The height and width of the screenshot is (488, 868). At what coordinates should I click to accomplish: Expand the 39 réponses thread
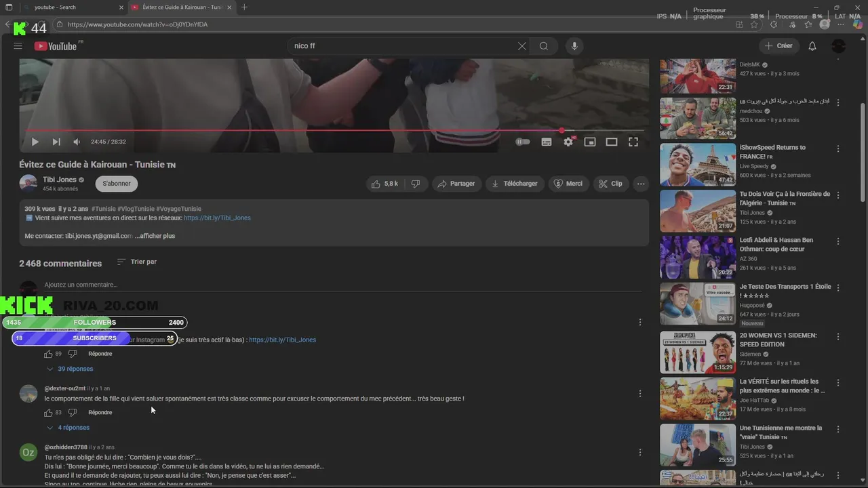(70, 369)
